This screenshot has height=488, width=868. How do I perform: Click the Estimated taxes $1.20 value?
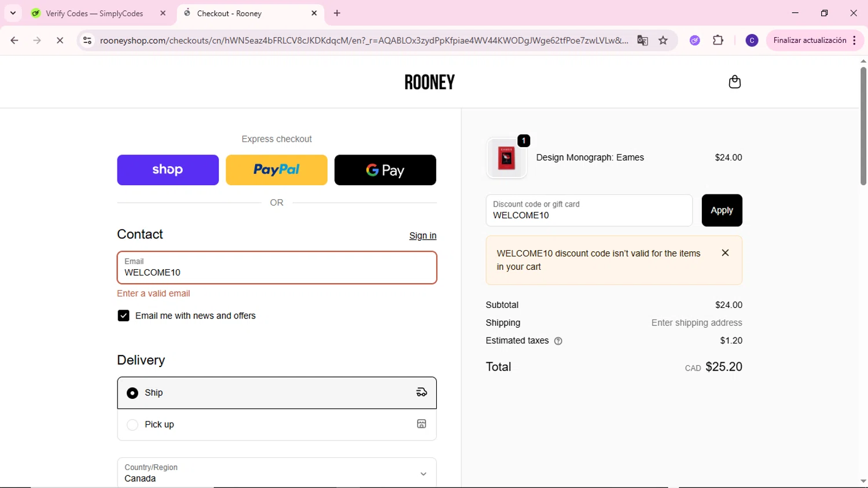731,341
